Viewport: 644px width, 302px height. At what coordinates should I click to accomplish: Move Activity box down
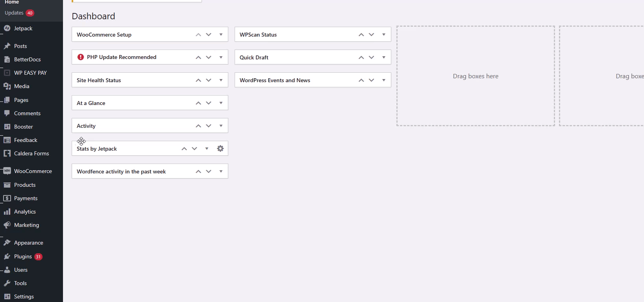tap(209, 126)
